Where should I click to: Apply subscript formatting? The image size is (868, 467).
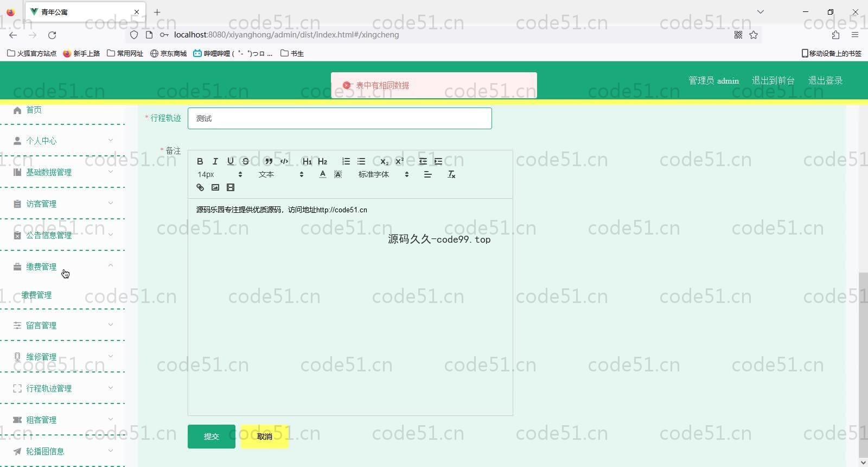pos(384,161)
